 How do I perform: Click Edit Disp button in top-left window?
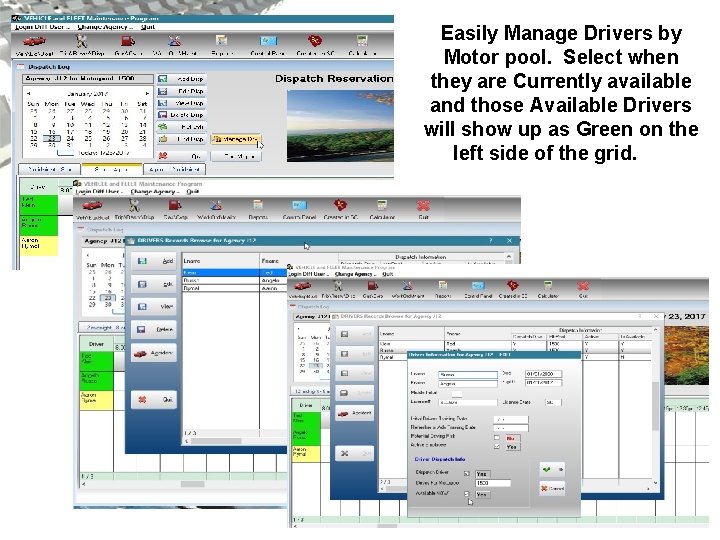[181, 91]
